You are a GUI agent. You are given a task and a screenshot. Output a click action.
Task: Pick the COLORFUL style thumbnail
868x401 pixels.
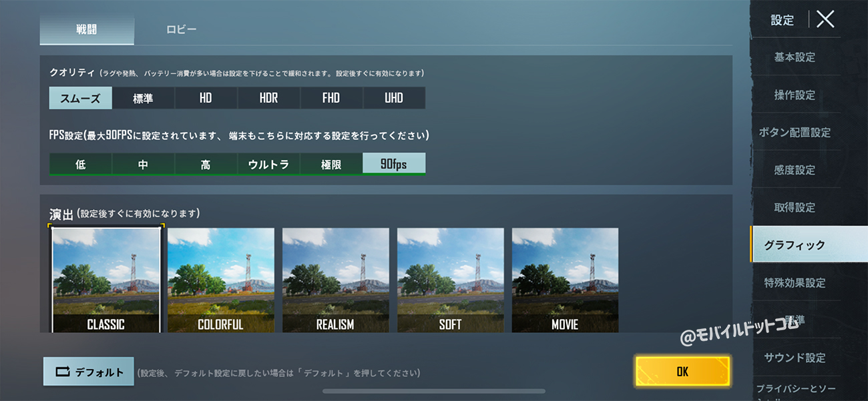click(x=221, y=280)
